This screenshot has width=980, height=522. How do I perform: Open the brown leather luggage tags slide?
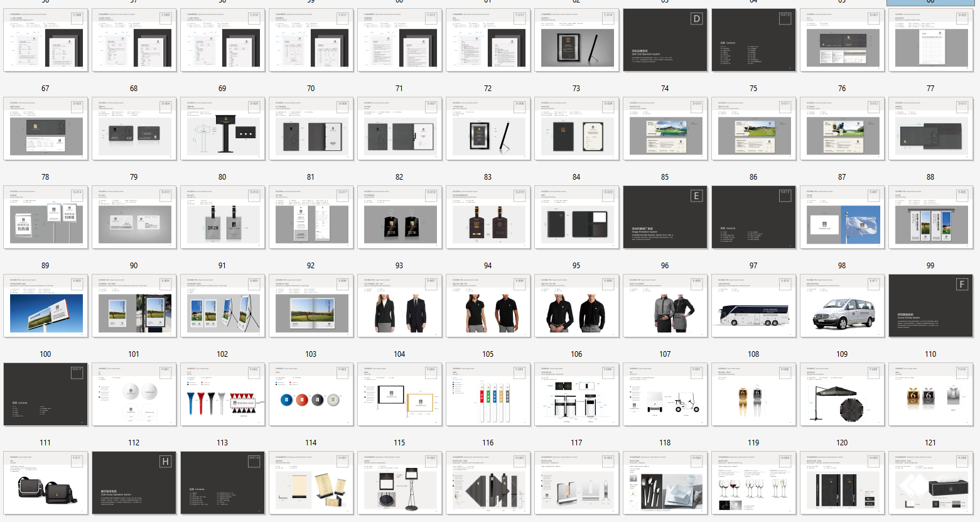[x=488, y=217]
